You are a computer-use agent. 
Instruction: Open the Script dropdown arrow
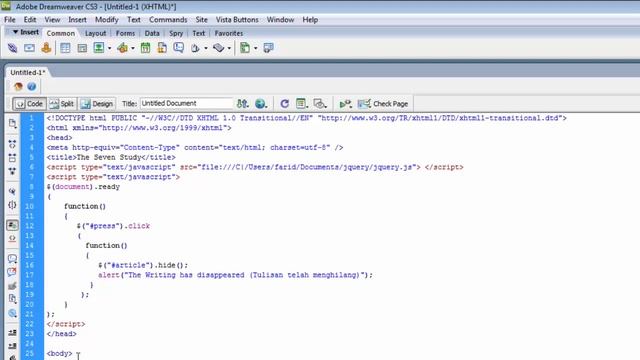point(229,48)
